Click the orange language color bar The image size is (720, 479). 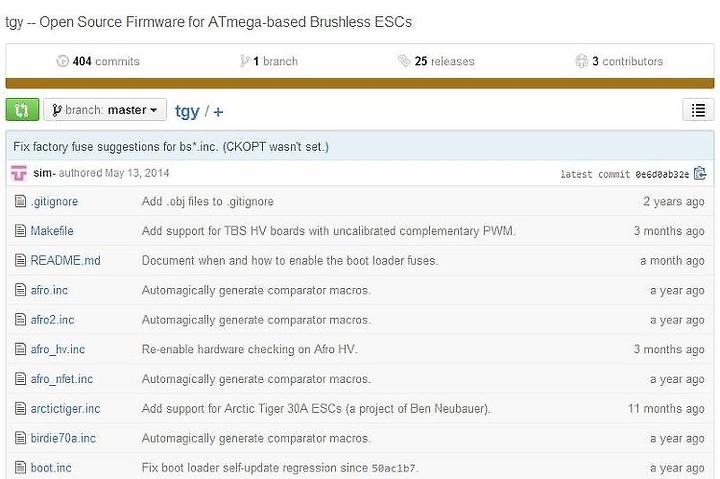(360, 83)
